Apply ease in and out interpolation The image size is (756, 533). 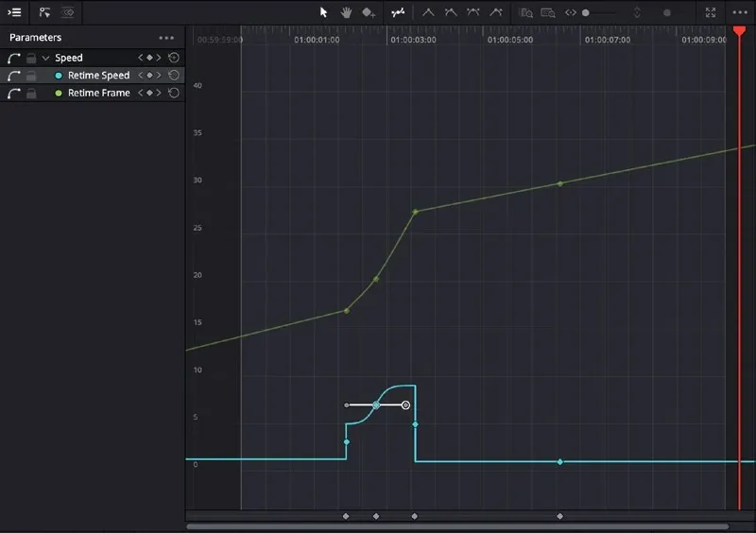(473, 12)
